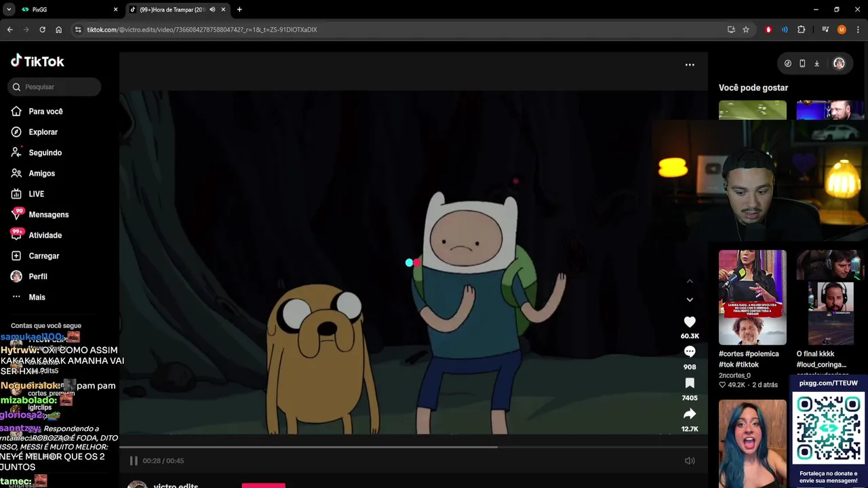Share video with arrow icon
This screenshot has height=488, width=868.
(690, 413)
